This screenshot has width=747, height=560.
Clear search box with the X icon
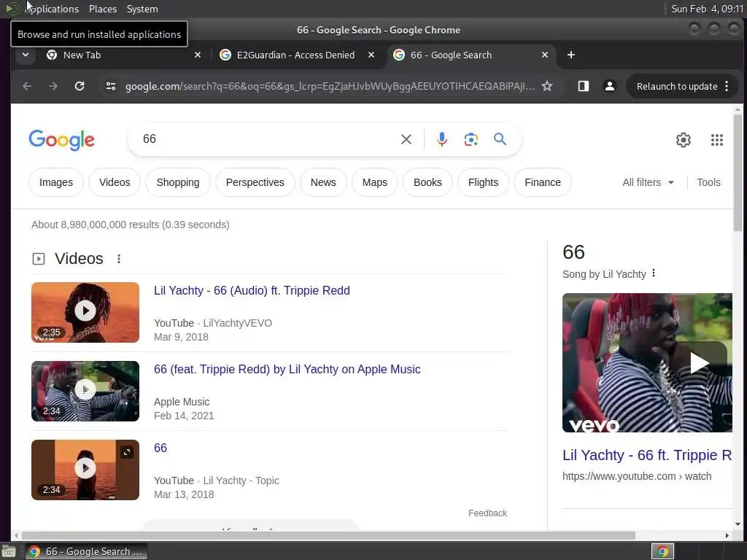coord(406,139)
